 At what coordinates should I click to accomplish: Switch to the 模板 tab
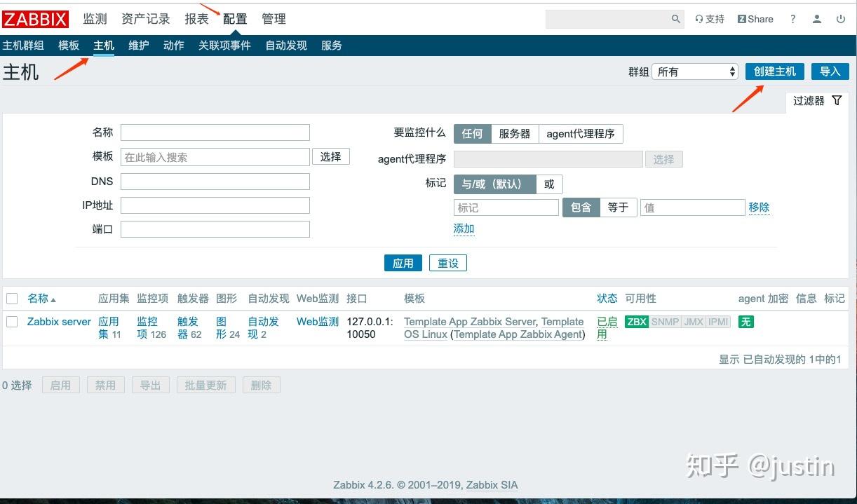click(68, 45)
